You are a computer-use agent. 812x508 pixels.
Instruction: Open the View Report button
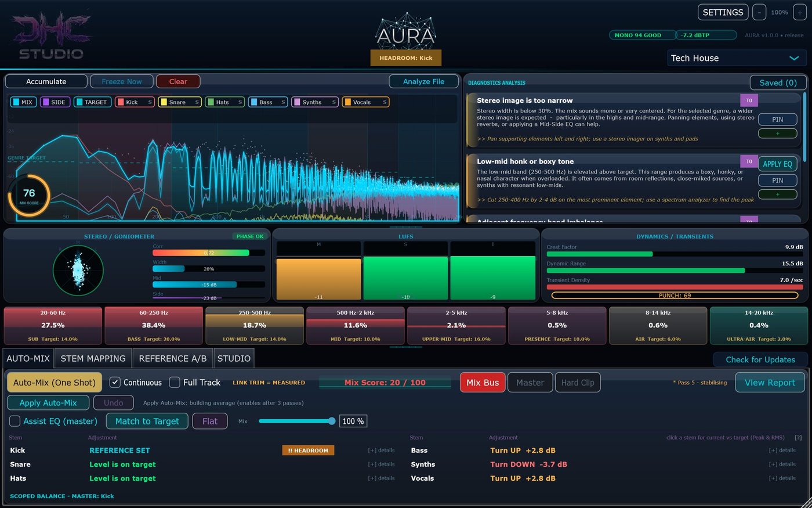(770, 383)
